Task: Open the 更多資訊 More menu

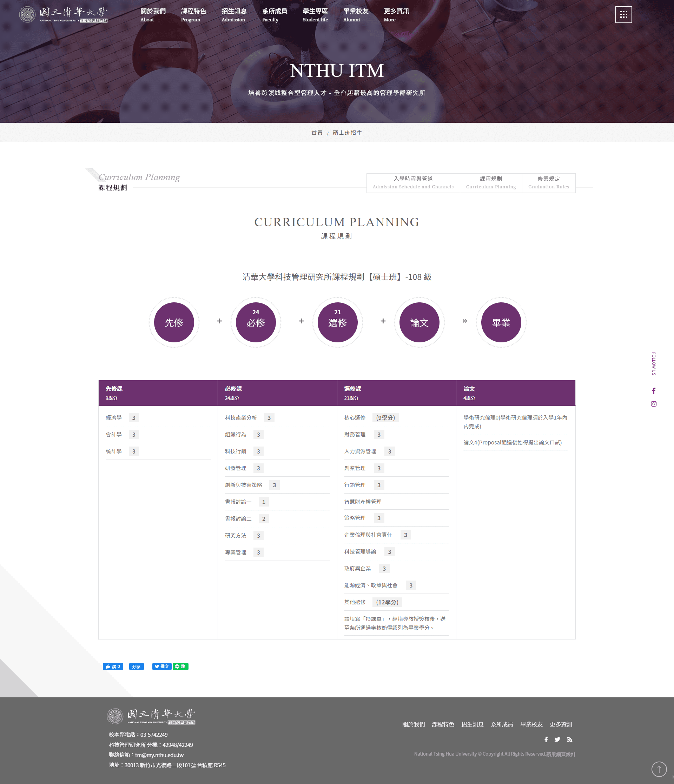Action: [x=396, y=15]
